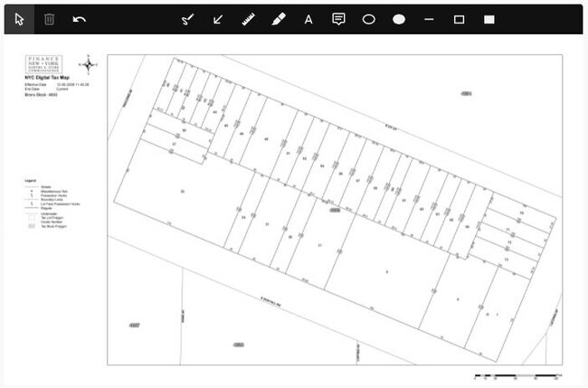Choose the filled rectangle tool
Image resolution: width=588 pixels, height=388 pixels.
[488, 19]
